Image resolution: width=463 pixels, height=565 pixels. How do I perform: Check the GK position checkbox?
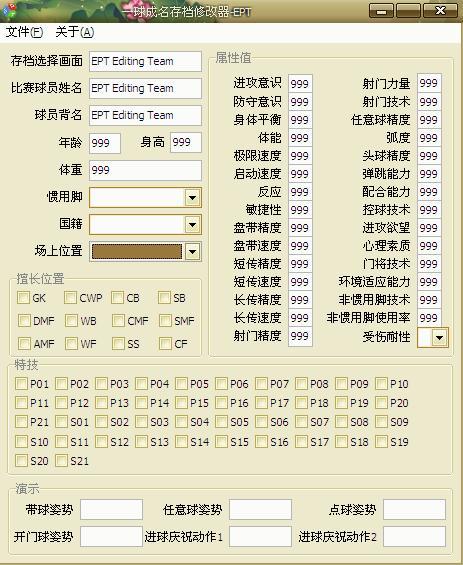coord(24,298)
